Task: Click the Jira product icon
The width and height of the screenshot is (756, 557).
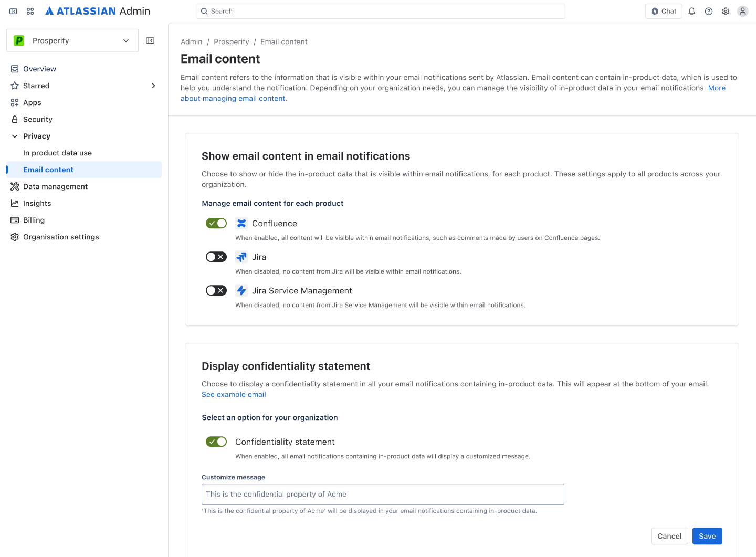Action: coord(241,257)
